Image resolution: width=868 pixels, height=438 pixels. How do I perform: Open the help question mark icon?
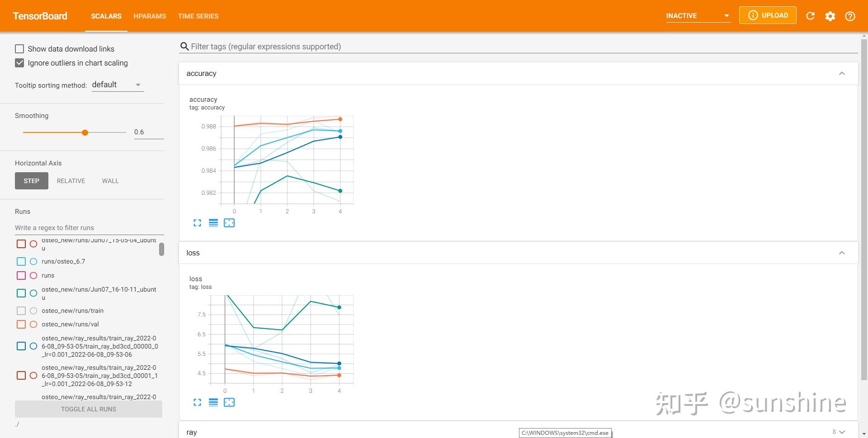coord(850,16)
